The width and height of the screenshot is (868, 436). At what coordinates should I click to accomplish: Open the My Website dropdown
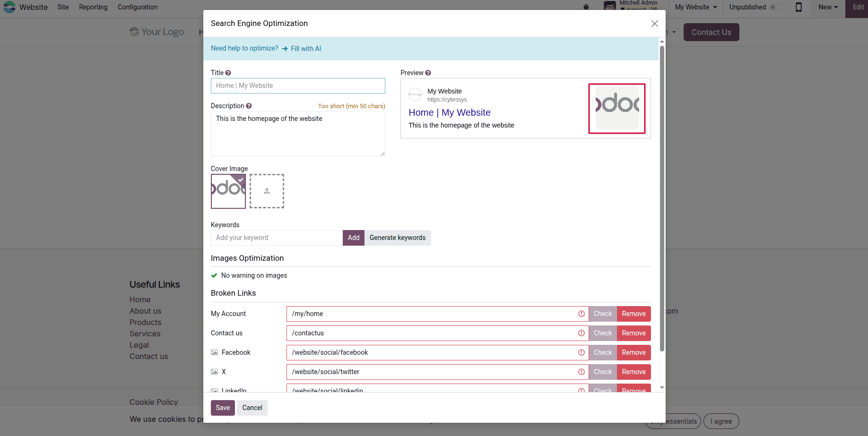(696, 7)
